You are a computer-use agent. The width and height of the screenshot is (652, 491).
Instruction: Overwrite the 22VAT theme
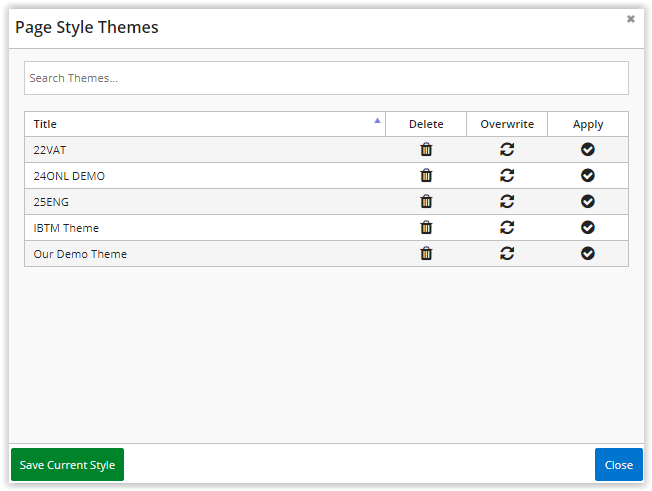pyautogui.click(x=507, y=149)
